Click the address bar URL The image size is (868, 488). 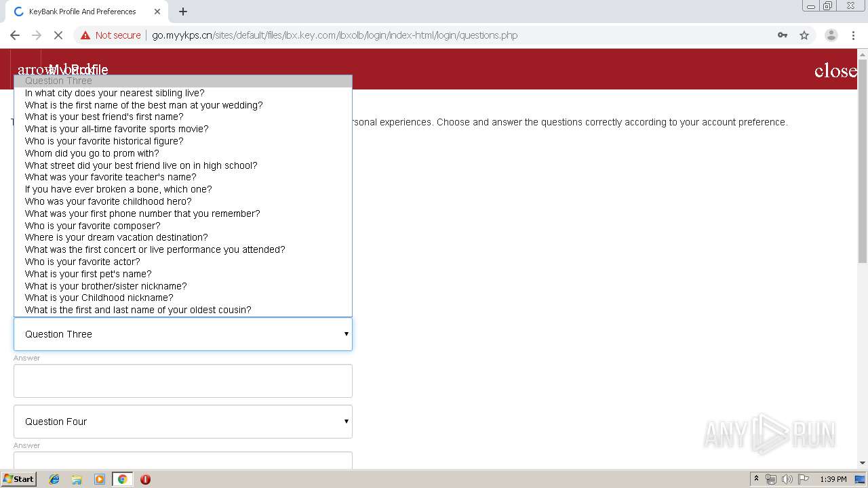coord(334,35)
